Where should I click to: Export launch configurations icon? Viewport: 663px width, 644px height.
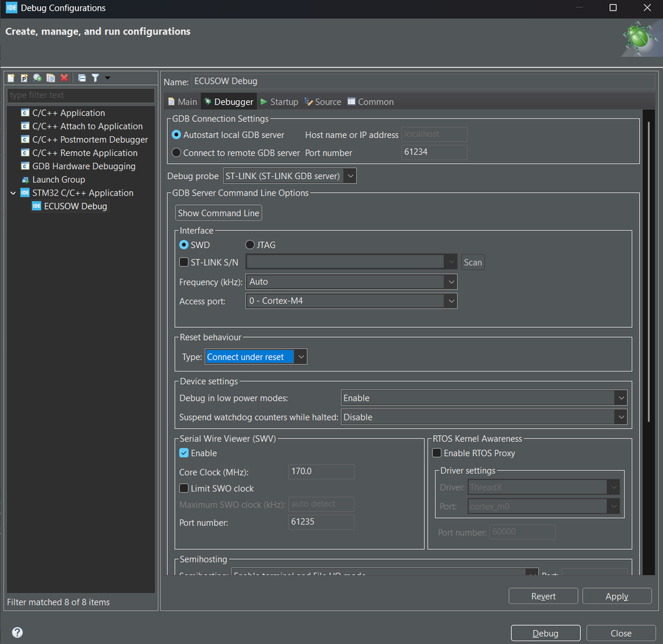point(37,78)
